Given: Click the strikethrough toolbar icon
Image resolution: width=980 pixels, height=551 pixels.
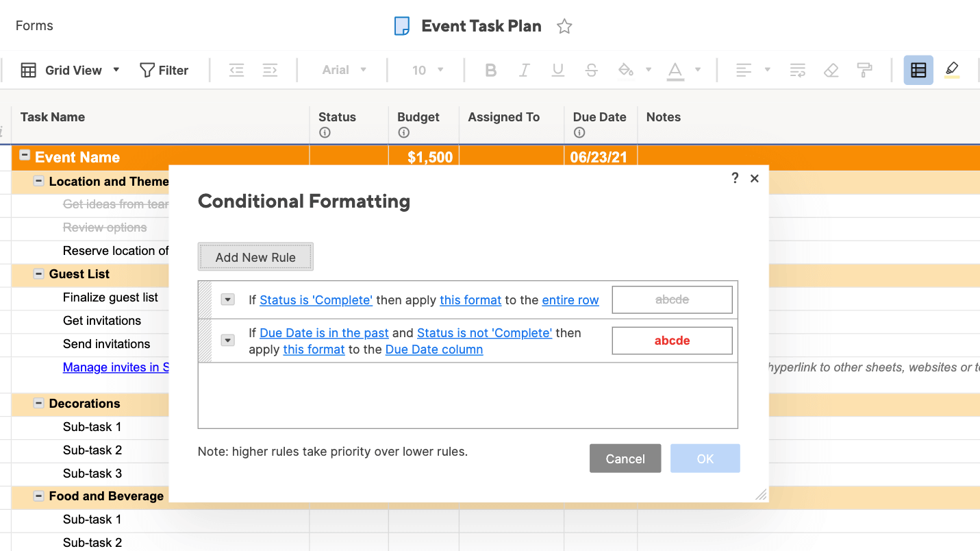Looking at the screenshot, I should click(x=592, y=70).
